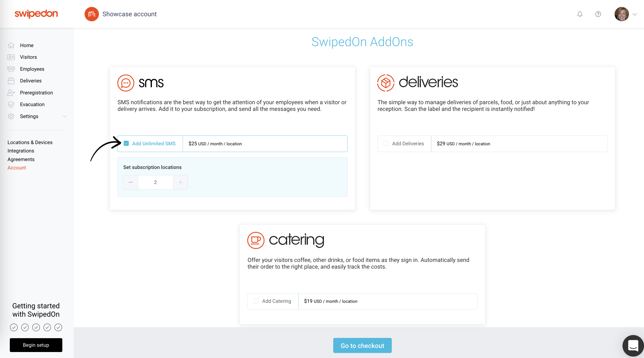Click the Set subscription locations label
This screenshot has width=644, height=358.
(152, 167)
